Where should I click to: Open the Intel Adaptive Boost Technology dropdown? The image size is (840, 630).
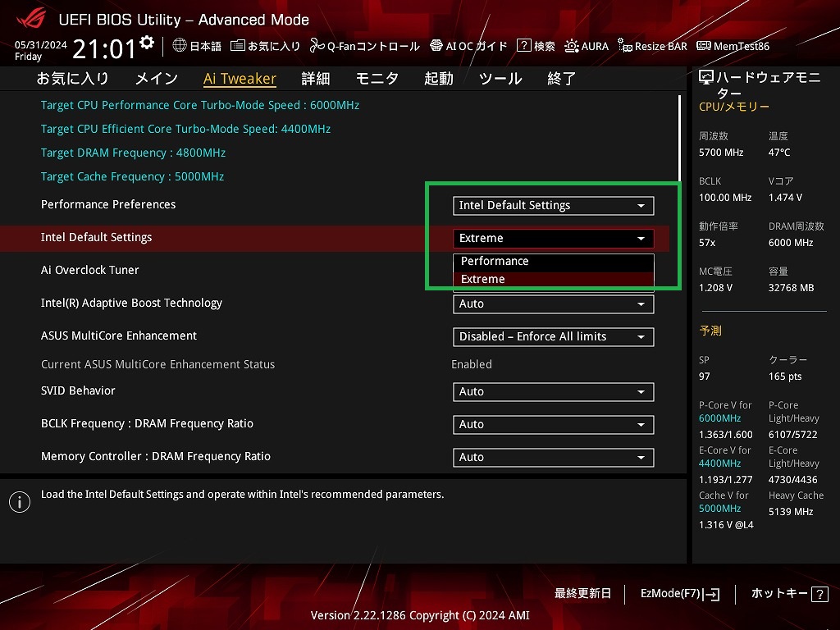pyautogui.click(x=554, y=304)
